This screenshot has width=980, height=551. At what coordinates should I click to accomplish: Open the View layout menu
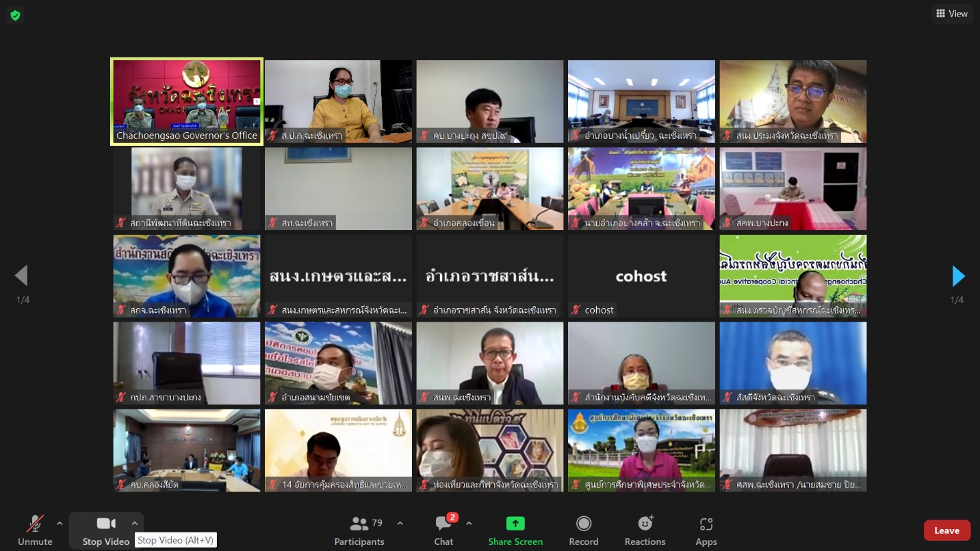pyautogui.click(x=952, y=14)
